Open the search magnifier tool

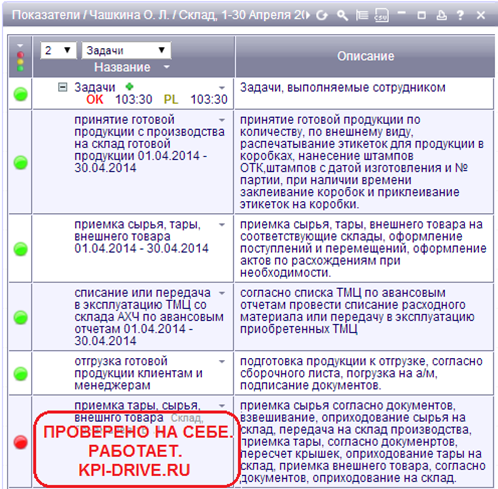tap(342, 15)
